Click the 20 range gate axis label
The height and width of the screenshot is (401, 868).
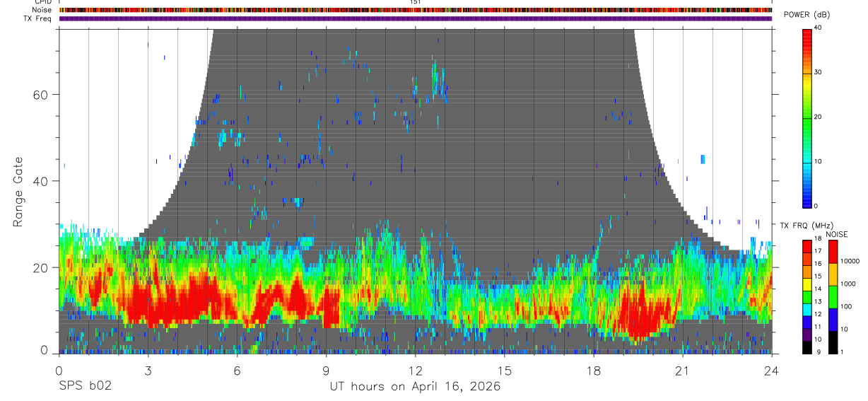[45, 268]
